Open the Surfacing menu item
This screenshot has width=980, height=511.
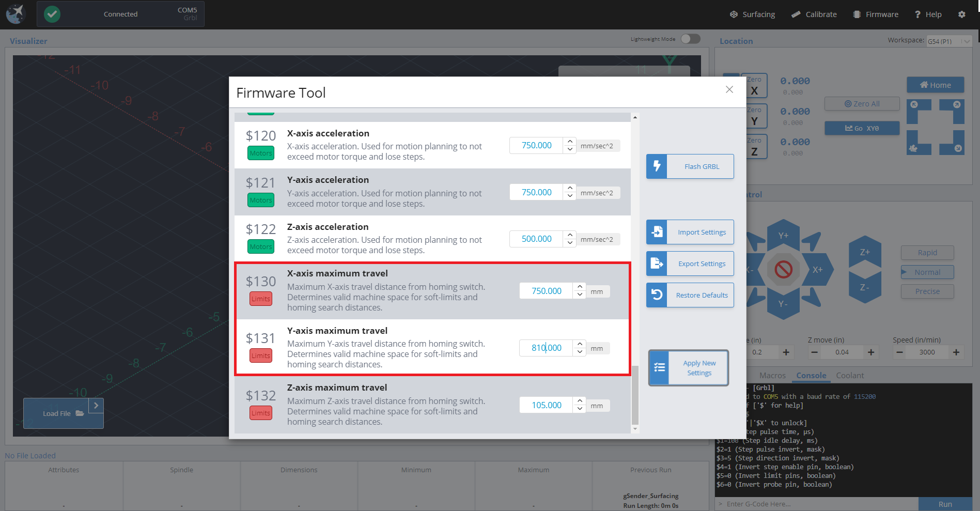[752, 14]
